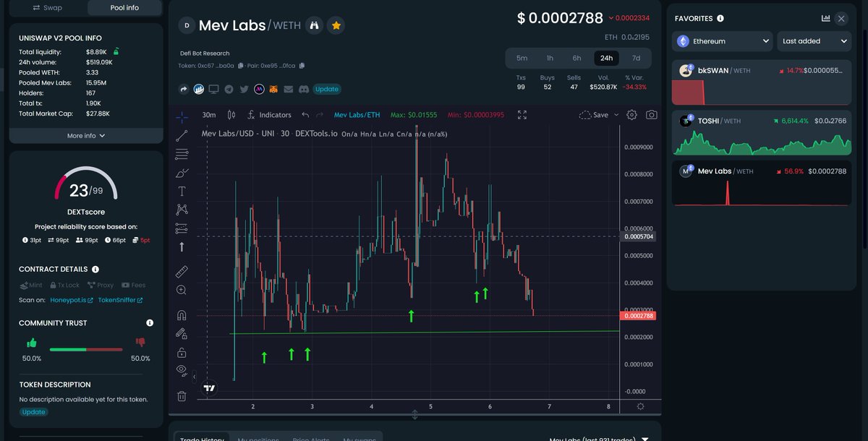Open the Discord icon
This screenshot has height=441, width=868.
coord(304,89)
